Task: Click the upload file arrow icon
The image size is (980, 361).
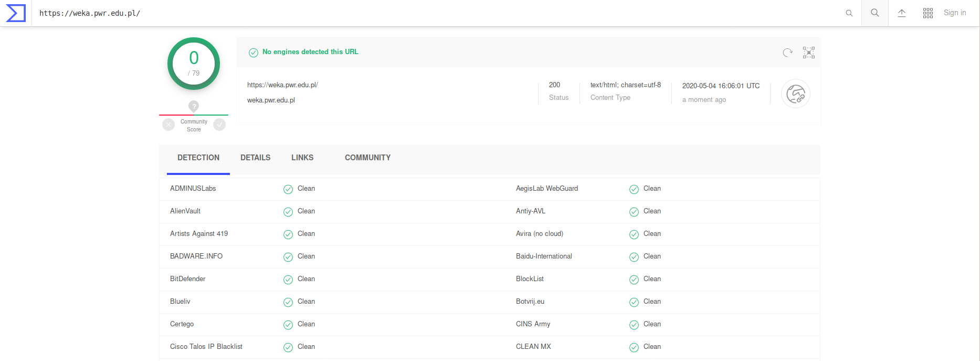Action: pos(901,13)
